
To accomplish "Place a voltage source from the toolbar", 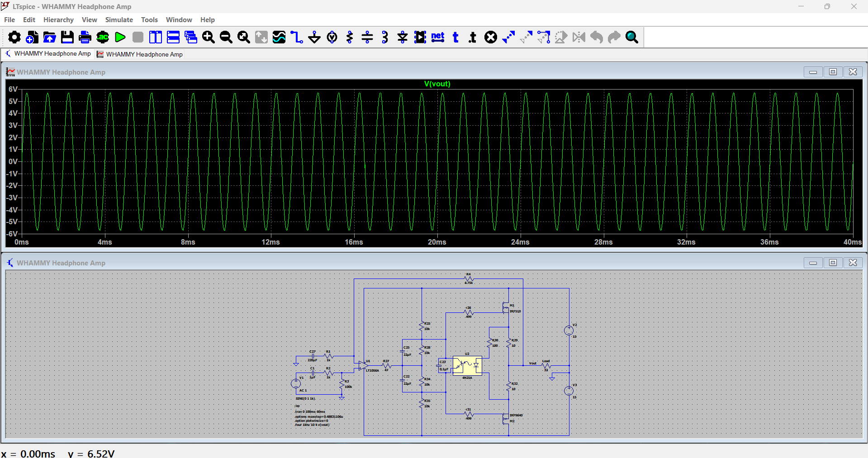I will coord(332,37).
